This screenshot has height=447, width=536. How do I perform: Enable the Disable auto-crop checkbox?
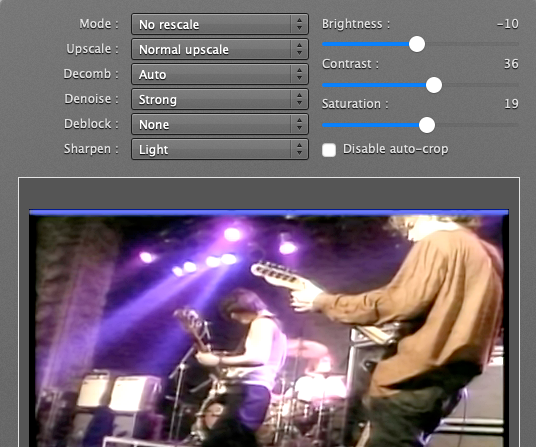(329, 150)
